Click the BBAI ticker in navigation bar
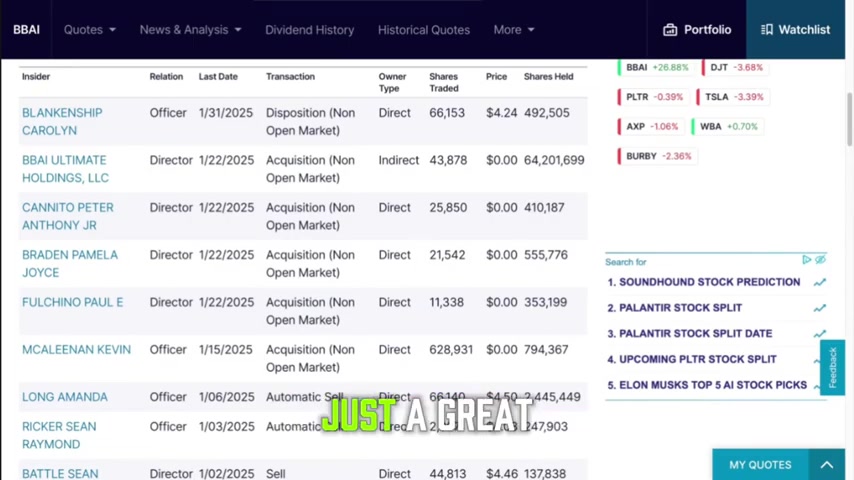This screenshot has height=480, width=854. pos(26,30)
